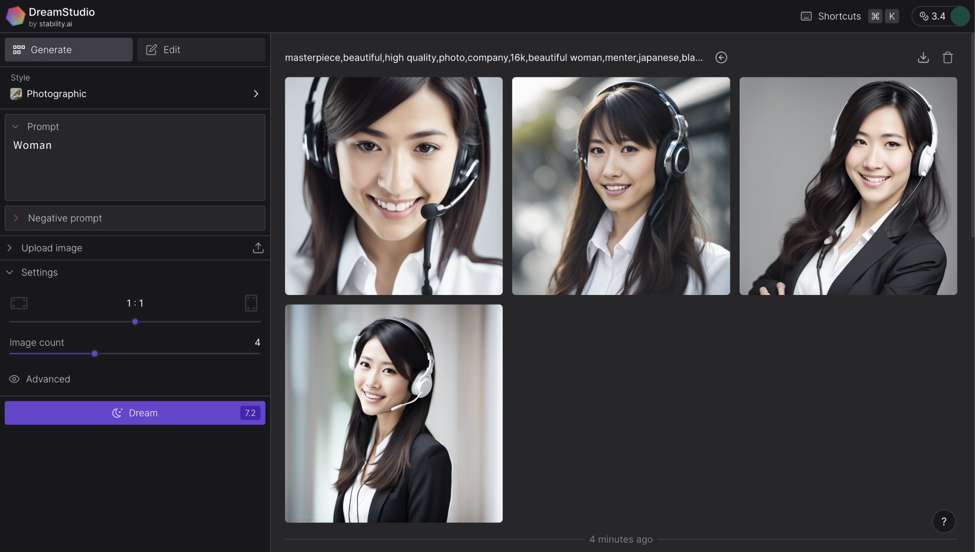Delete the generated images with trash icon
This screenshot has width=980, height=552.
click(948, 57)
